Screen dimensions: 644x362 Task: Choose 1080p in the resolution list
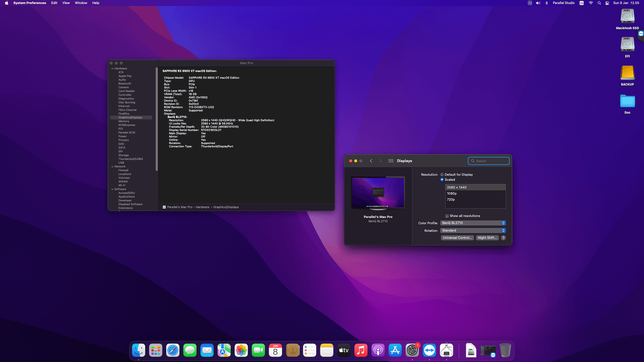(475, 193)
